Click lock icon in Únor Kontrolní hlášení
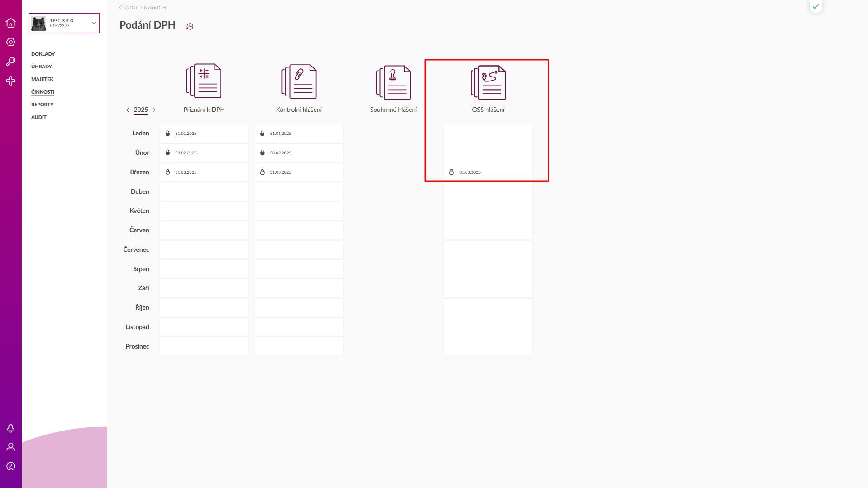Viewport: 868px width, 488px height. (262, 153)
